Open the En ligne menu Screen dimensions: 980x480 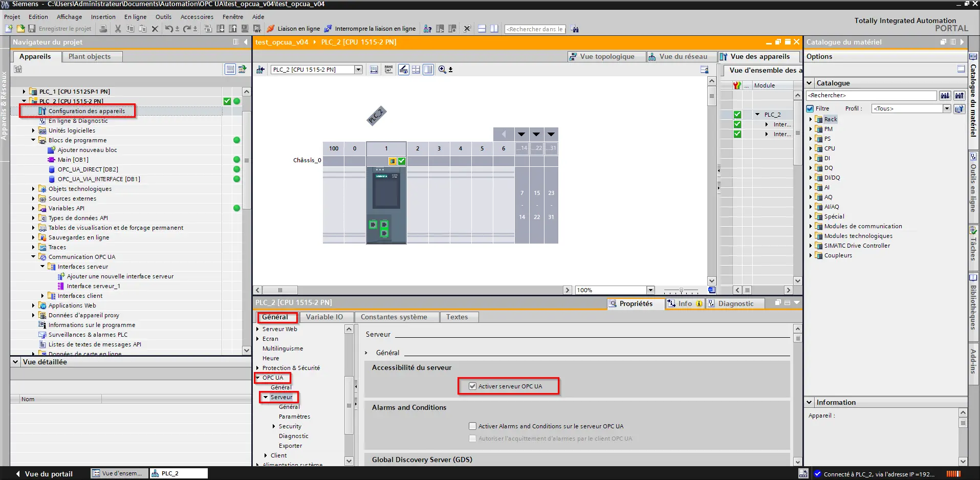pyautogui.click(x=136, y=17)
